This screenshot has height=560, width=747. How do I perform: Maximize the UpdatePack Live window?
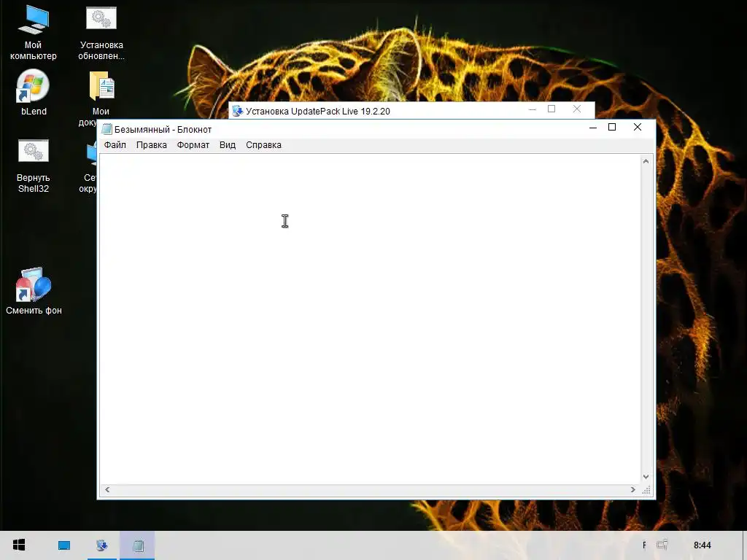551,109
